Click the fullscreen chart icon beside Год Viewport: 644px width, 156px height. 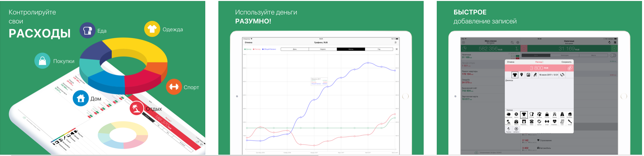pyautogui.click(x=397, y=49)
